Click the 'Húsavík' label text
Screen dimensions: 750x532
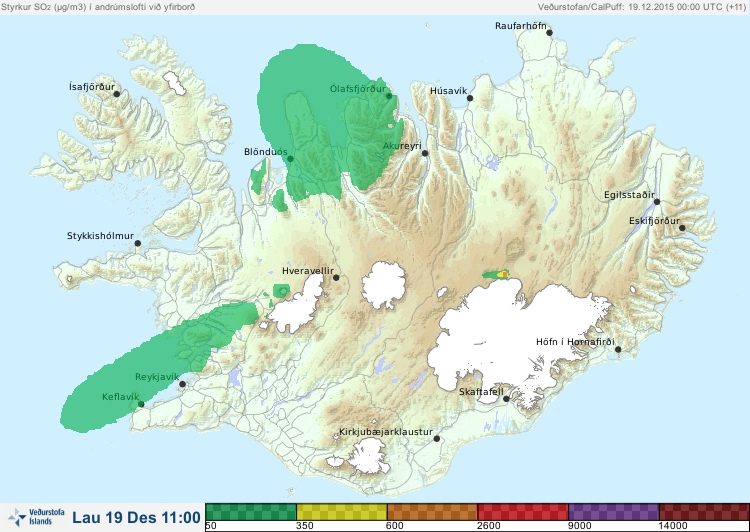pos(449,91)
